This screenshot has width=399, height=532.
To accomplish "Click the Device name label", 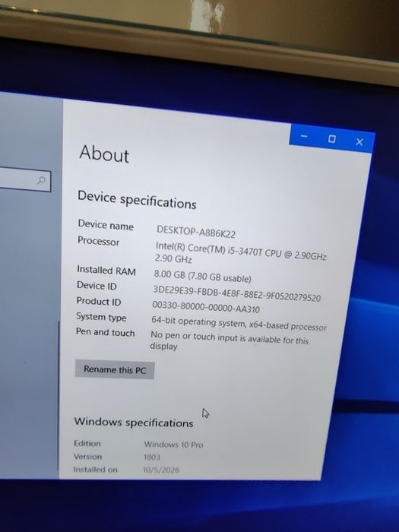I will [x=106, y=225].
